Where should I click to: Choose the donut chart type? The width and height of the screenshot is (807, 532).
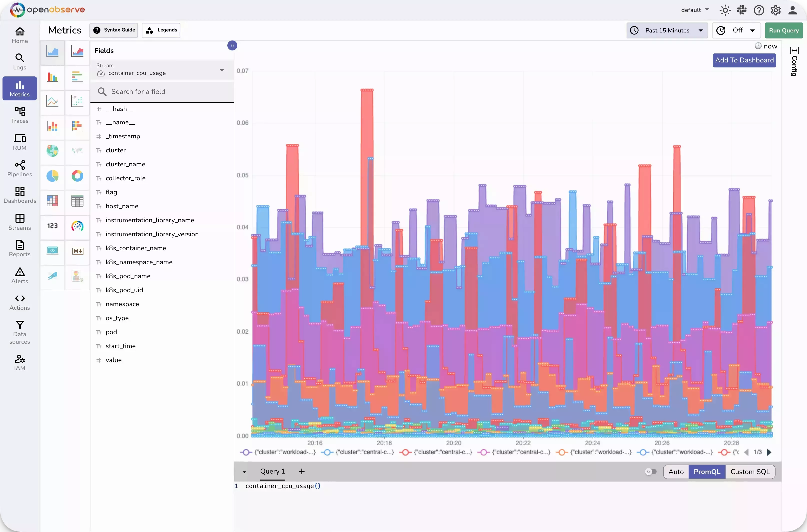pos(77,176)
